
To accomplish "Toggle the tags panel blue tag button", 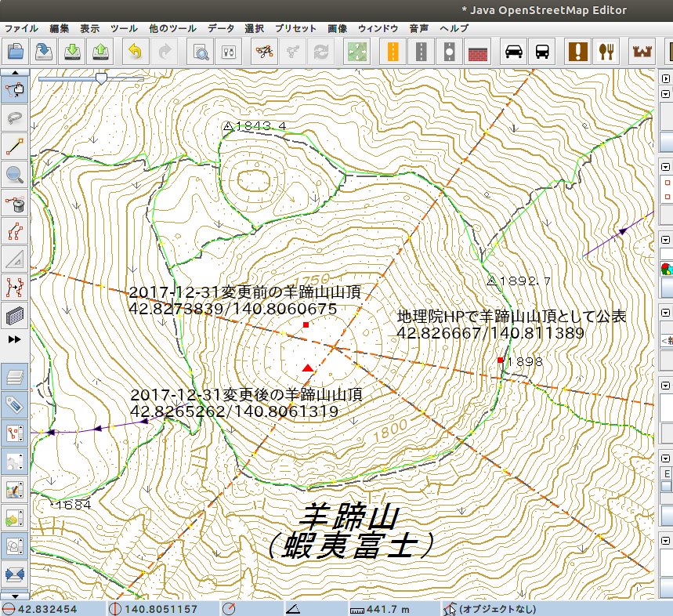I will pos(15,405).
